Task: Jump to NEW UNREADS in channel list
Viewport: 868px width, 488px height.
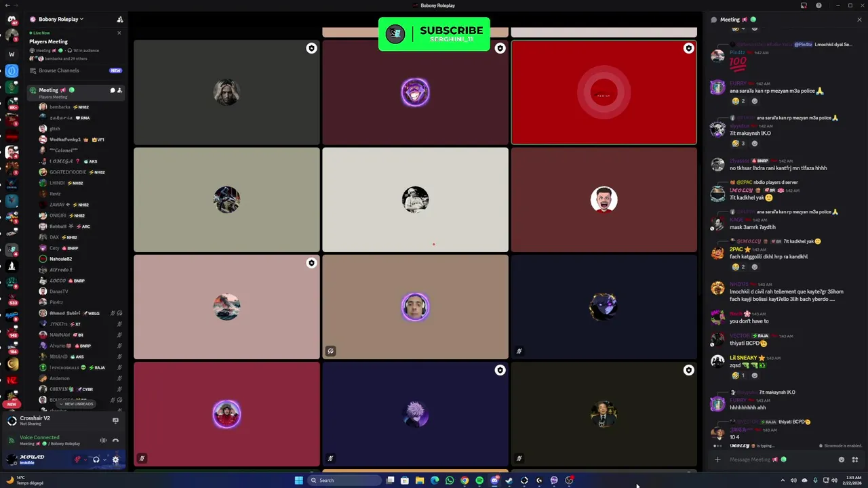Action: click(x=76, y=404)
